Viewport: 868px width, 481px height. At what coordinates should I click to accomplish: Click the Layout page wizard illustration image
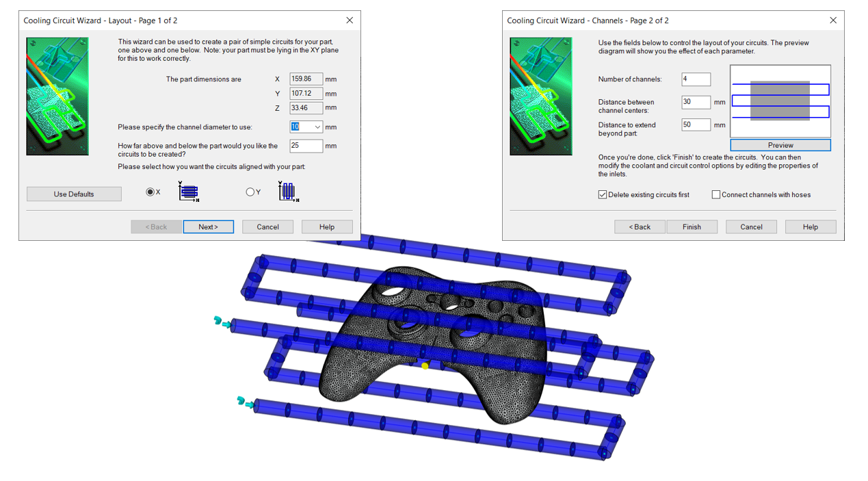coord(57,96)
